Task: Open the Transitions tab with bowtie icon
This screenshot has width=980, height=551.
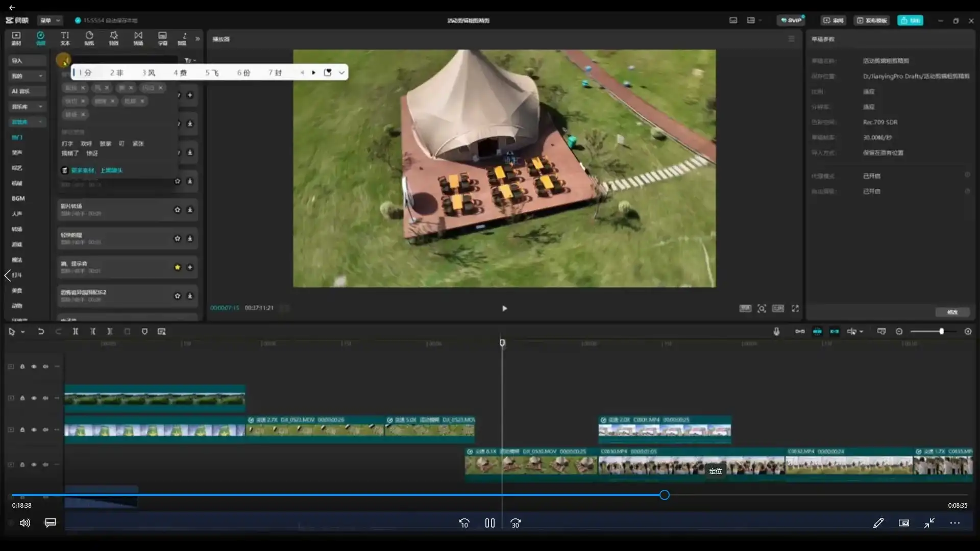Action: (x=138, y=38)
